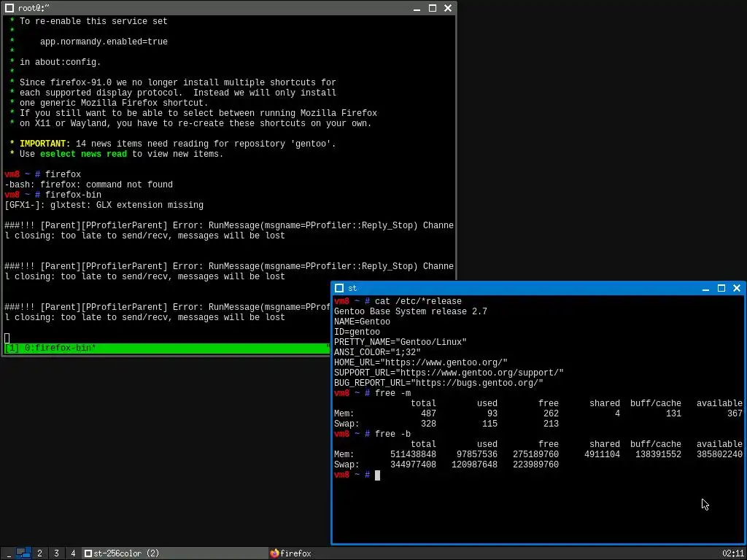
Task: Click the cursor block in root@ terminal
Action: [7, 338]
